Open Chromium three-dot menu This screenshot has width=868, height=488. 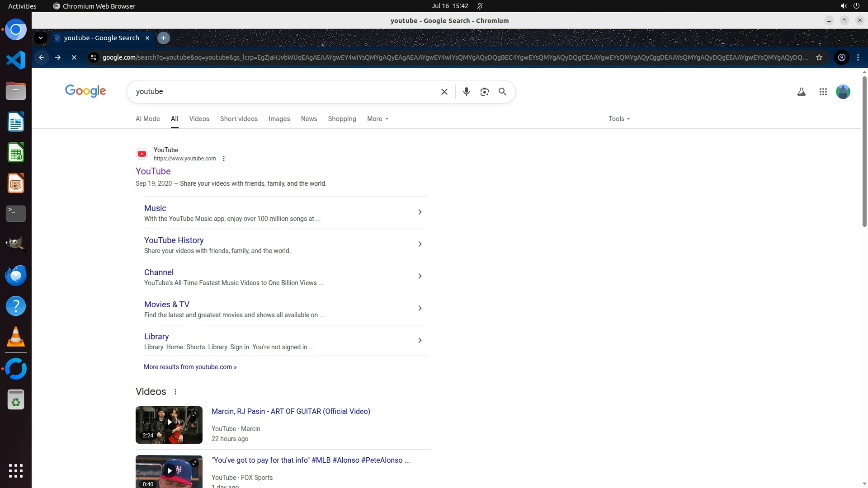click(x=858, y=57)
